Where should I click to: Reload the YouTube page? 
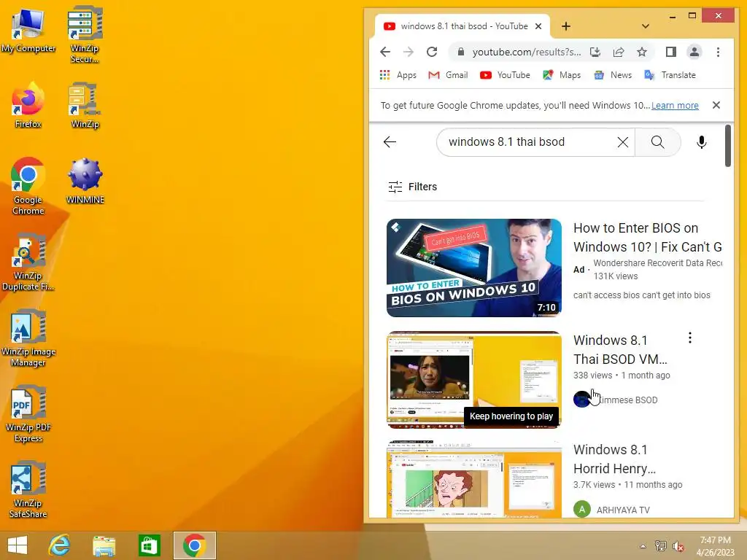[x=432, y=52]
